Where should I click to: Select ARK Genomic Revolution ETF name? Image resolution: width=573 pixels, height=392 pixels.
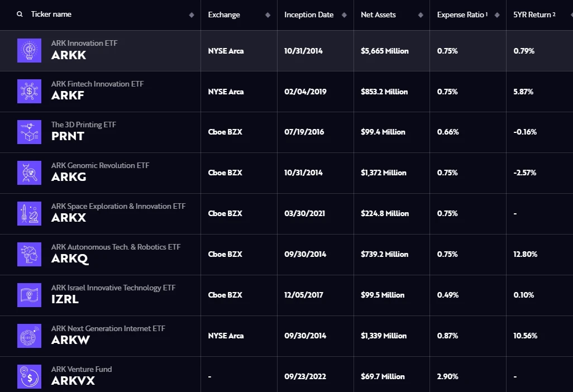pos(100,165)
